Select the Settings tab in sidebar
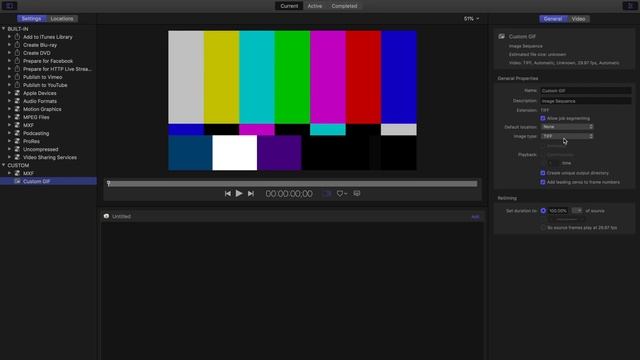The image size is (640, 360). [31, 19]
